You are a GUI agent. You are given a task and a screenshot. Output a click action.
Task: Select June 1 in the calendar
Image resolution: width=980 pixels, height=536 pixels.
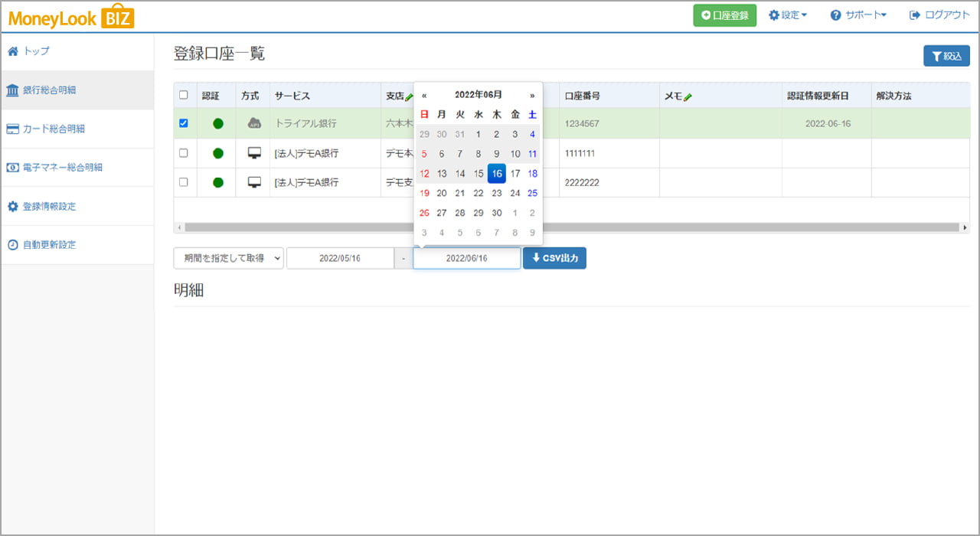coord(479,134)
